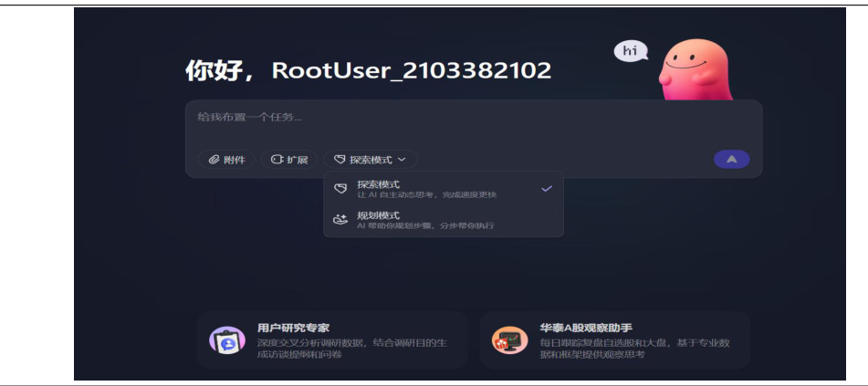Choose 规划模式 from the mode menu
The height and width of the screenshot is (386, 868).
pyautogui.click(x=378, y=215)
